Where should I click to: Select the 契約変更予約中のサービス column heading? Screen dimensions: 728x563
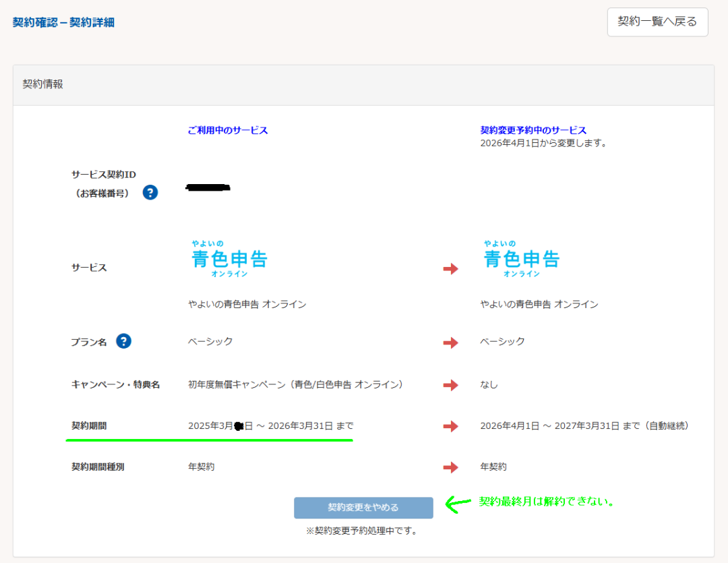point(533,130)
